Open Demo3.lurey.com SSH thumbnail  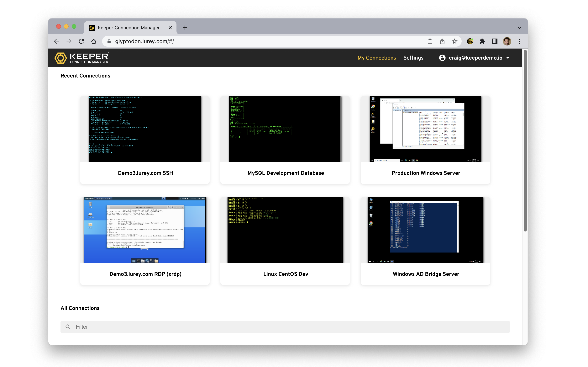pyautogui.click(x=145, y=129)
